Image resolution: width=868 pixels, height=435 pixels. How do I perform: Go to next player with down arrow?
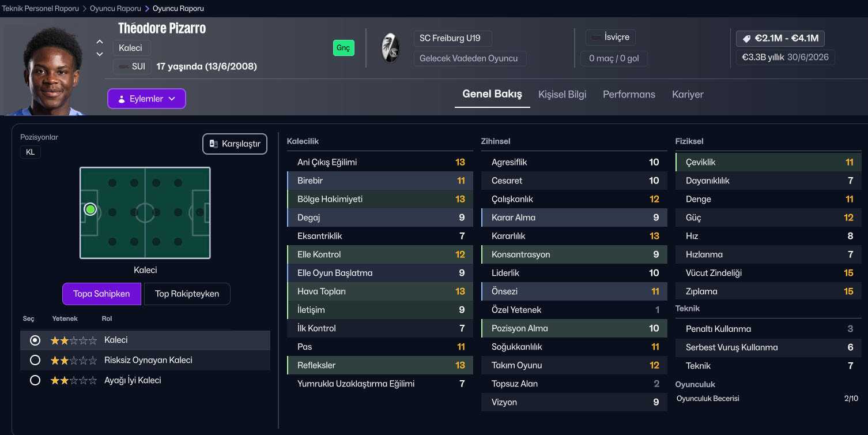(x=100, y=54)
